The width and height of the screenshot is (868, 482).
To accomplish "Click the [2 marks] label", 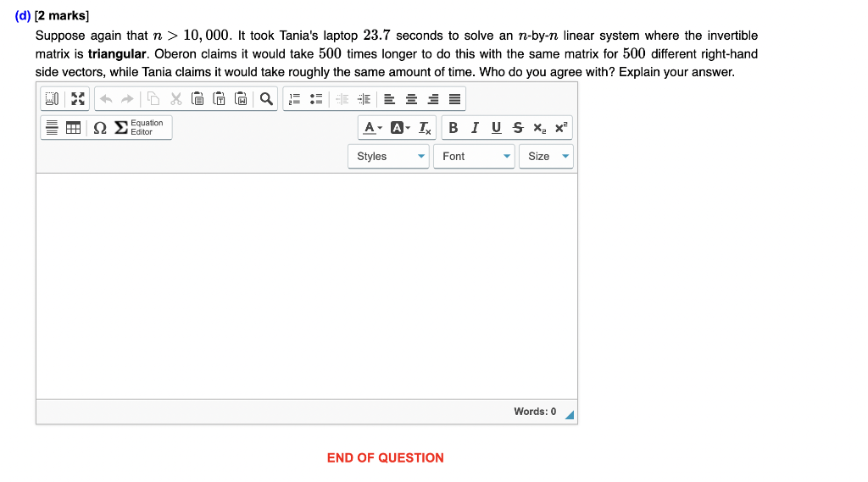I will click(61, 15).
